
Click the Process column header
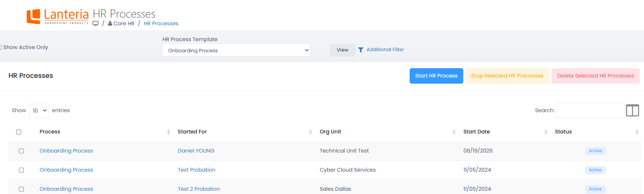[50, 132]
